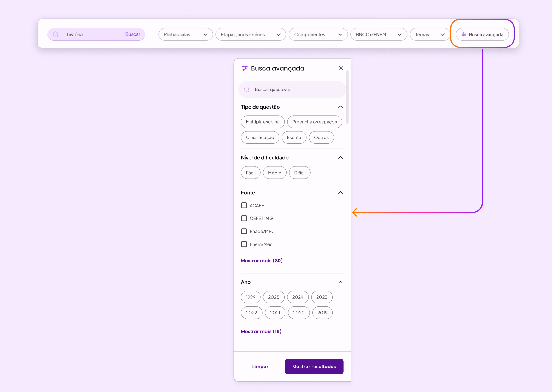552x392 pixels.
Task: Click the panel's vertical scrollbar
Action: [347, 97]
